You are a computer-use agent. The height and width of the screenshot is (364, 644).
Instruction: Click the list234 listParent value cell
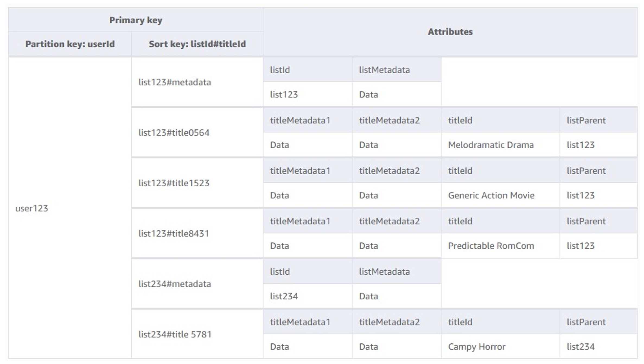[x=581, y=347]
